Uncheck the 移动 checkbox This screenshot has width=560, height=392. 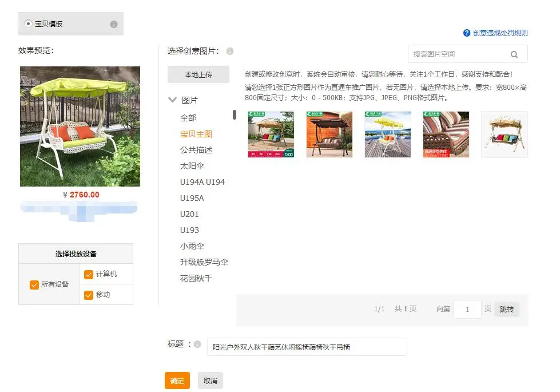click(88, 295)
